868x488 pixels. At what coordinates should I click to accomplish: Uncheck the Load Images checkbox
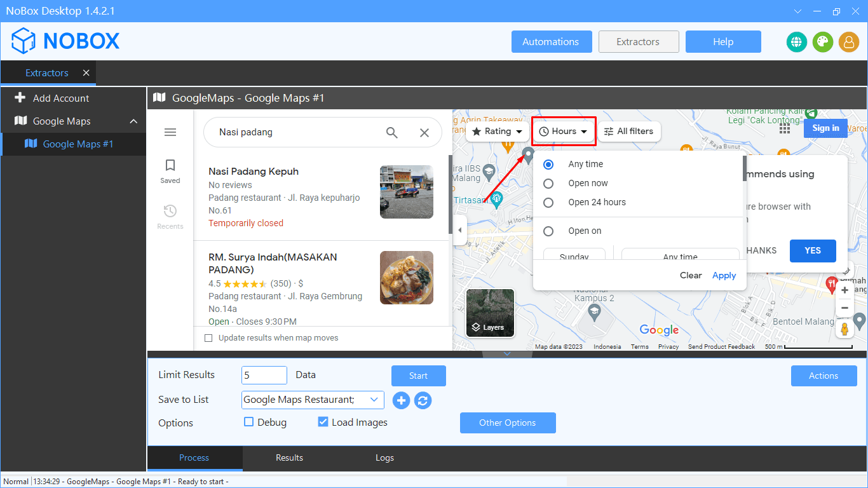[x=323, y=422]
